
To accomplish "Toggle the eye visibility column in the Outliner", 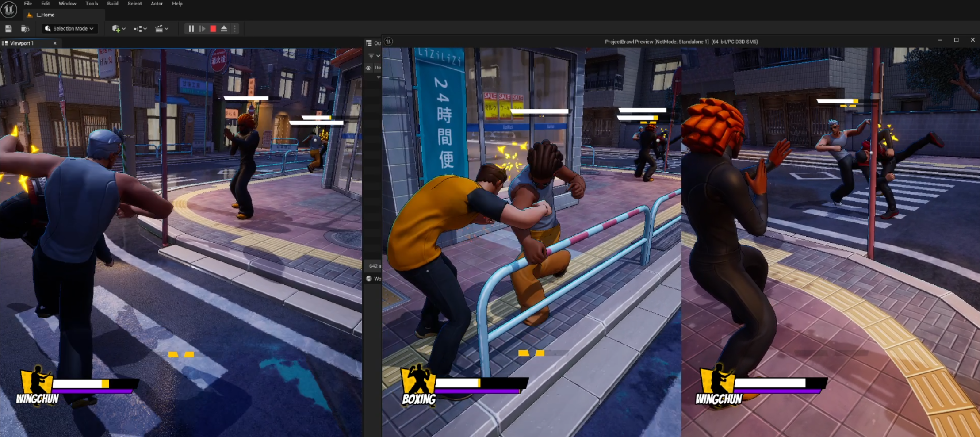I will (x=368, y=68).
